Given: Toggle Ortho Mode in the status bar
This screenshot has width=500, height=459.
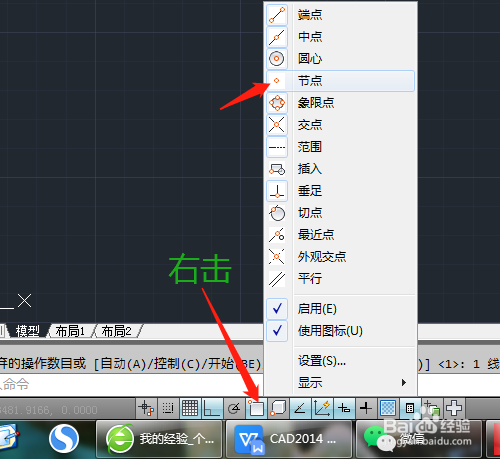Looking at the screenshot, I should (212, 408).
